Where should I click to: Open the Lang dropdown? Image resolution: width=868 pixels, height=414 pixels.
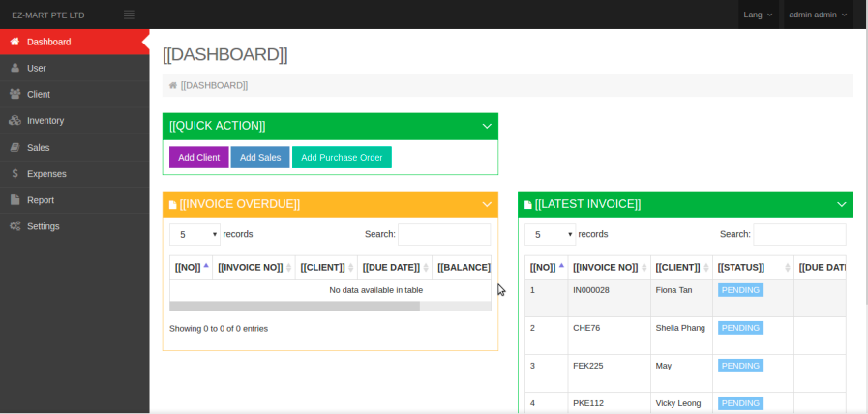click(x=757, y=15)
